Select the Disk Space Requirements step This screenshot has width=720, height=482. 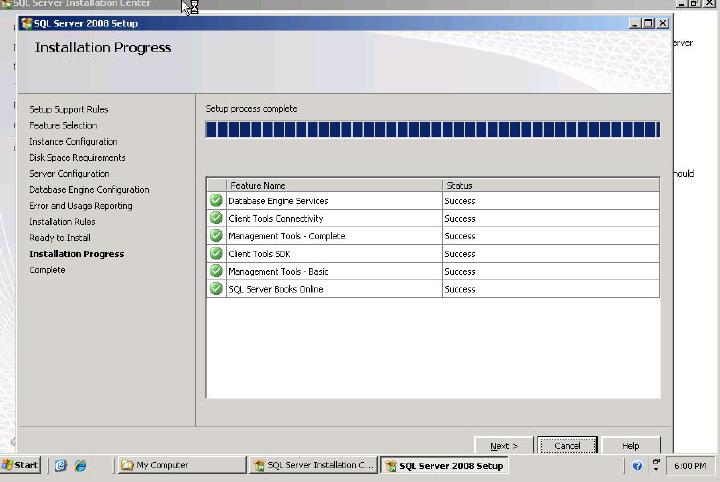pos(77,157)
